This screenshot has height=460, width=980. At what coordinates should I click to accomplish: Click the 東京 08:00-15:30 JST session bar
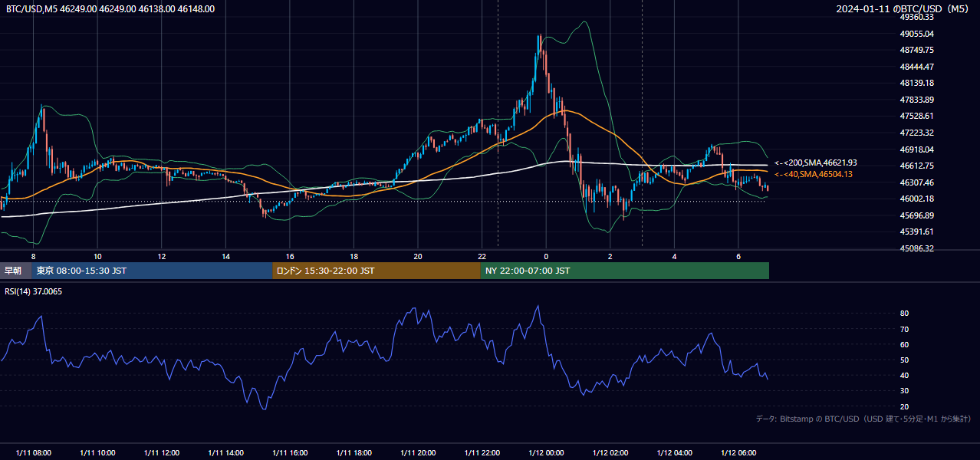pos(152,271)
